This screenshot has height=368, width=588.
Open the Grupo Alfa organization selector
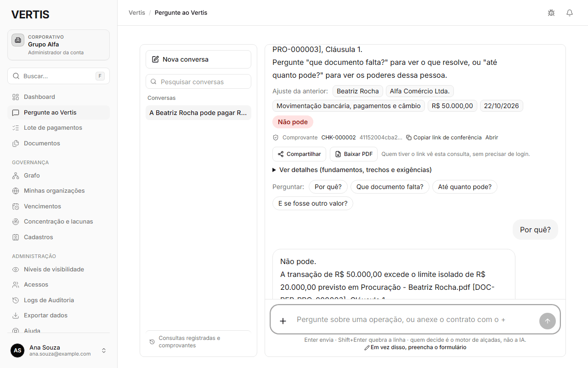click(58, 45)
